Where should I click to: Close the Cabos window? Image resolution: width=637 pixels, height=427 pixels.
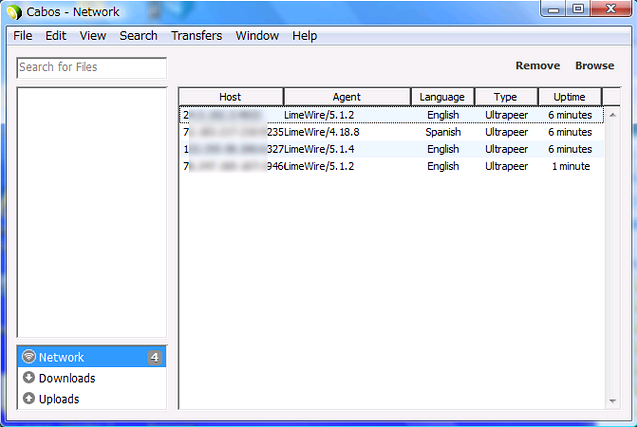611,9
